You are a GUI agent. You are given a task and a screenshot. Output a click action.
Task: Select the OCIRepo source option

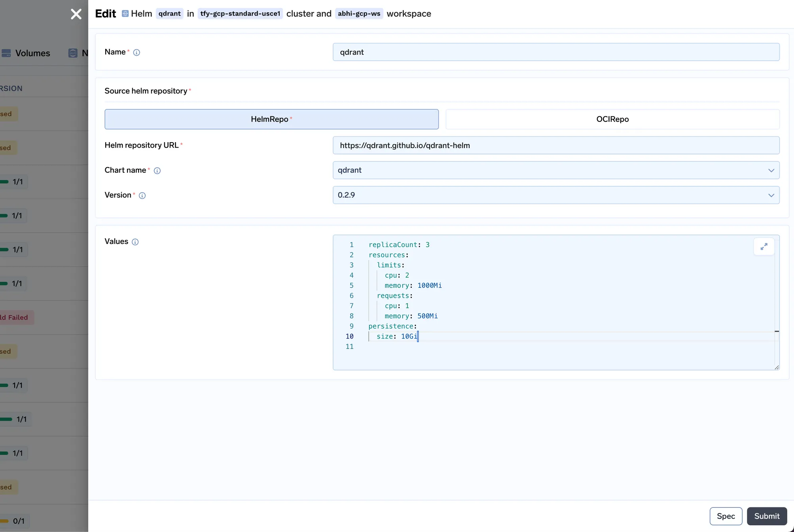(612, 119)
